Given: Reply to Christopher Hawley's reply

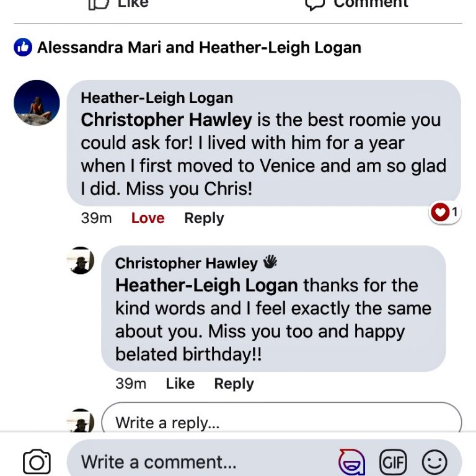Looking at the screenshot, I should 234,384.
